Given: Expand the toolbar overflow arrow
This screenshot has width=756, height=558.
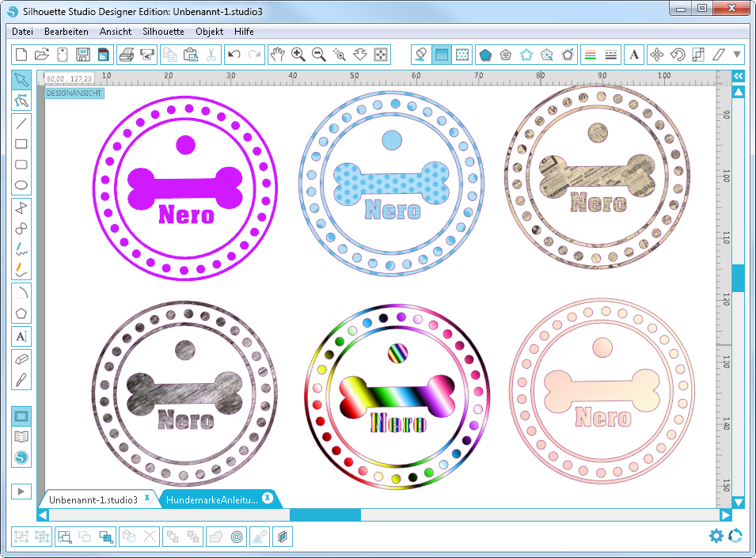Looking at the screenshot, I should 738,55.
